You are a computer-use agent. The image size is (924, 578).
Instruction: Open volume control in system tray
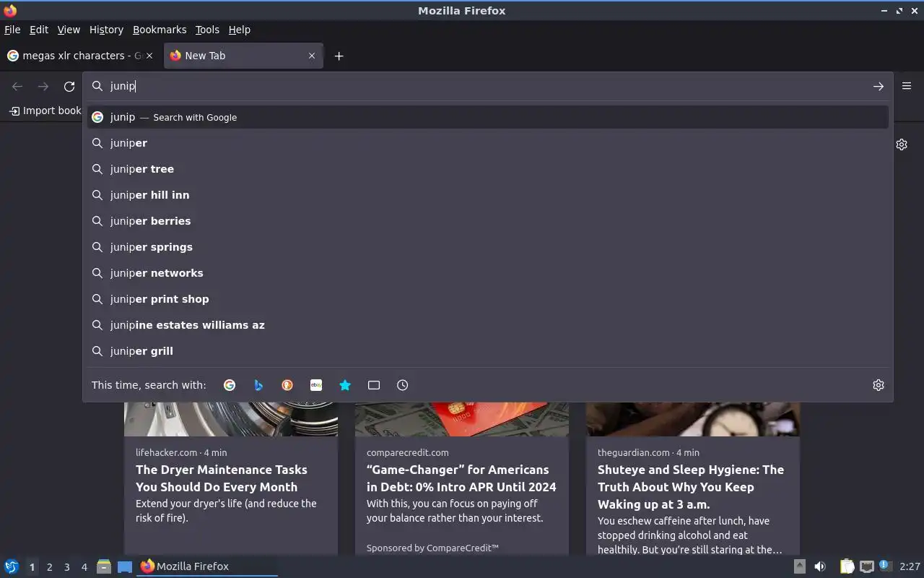point(820,566)
